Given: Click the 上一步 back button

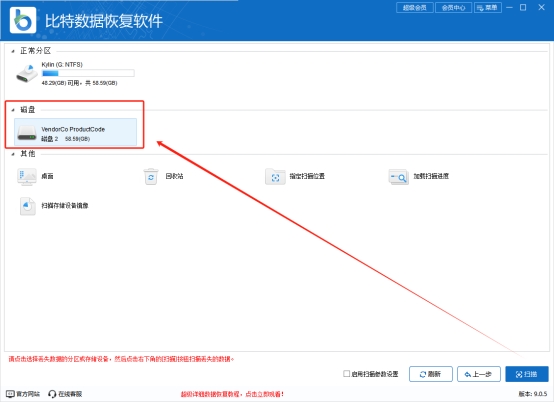Looking at the screenshot, I should click(479, 374).
